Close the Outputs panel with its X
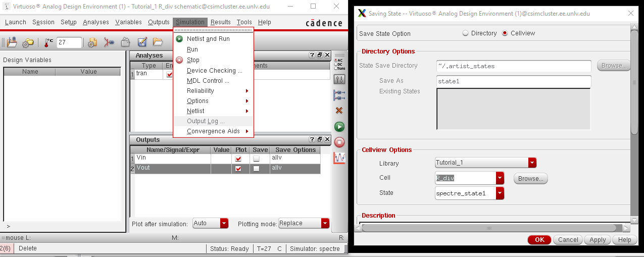This screenshot has height=257, width=644. tap(327, 140)
